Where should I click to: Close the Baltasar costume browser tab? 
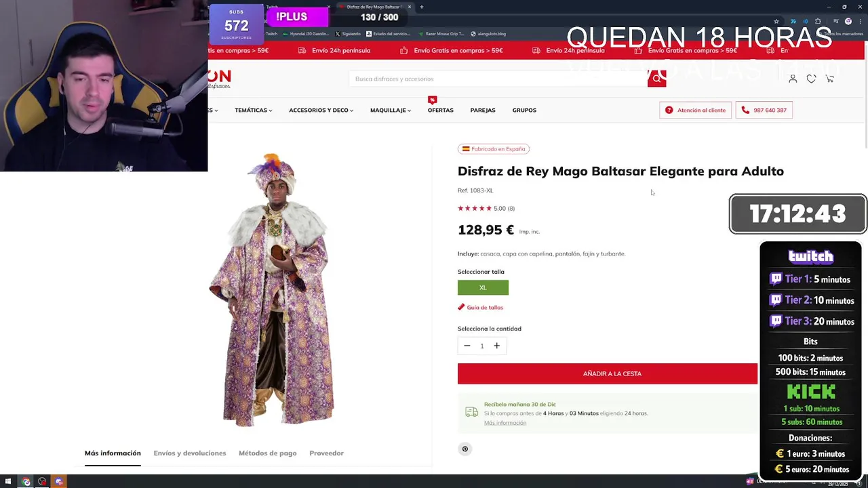click(409, 7)
